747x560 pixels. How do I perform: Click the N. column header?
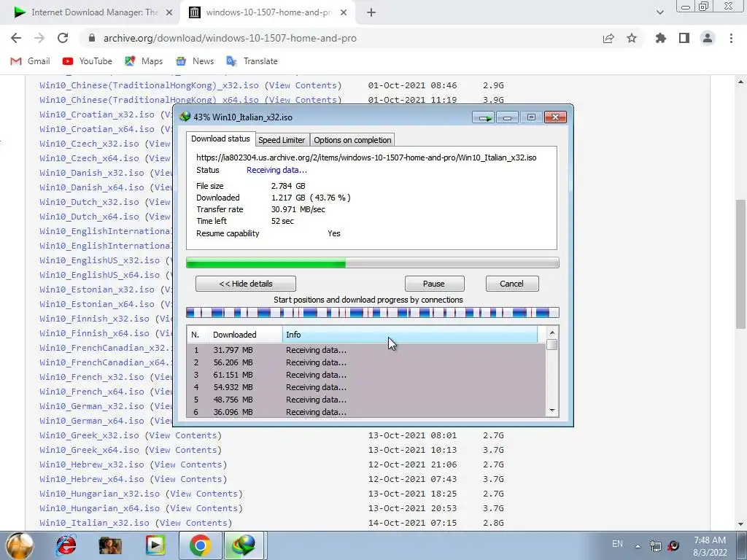click(198, 335)
